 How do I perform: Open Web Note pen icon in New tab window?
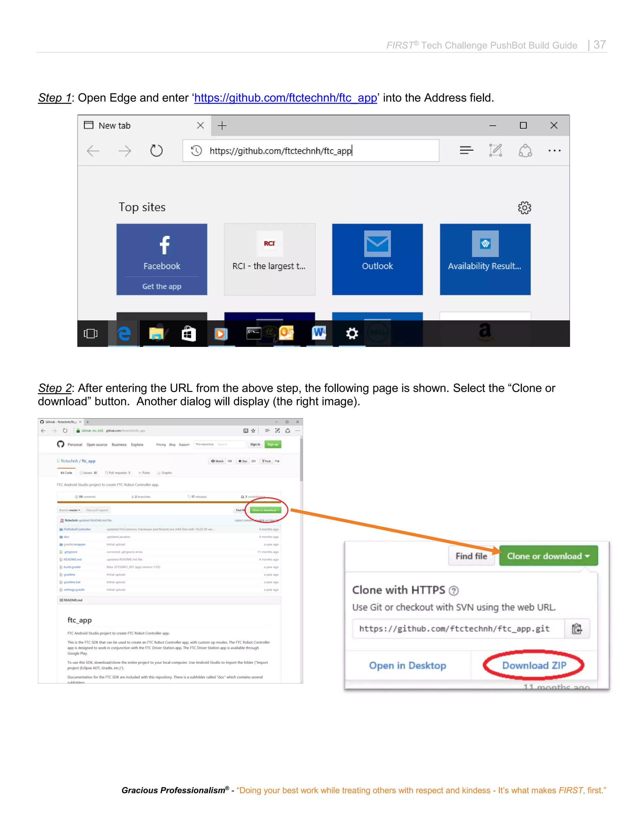(496, 150)
